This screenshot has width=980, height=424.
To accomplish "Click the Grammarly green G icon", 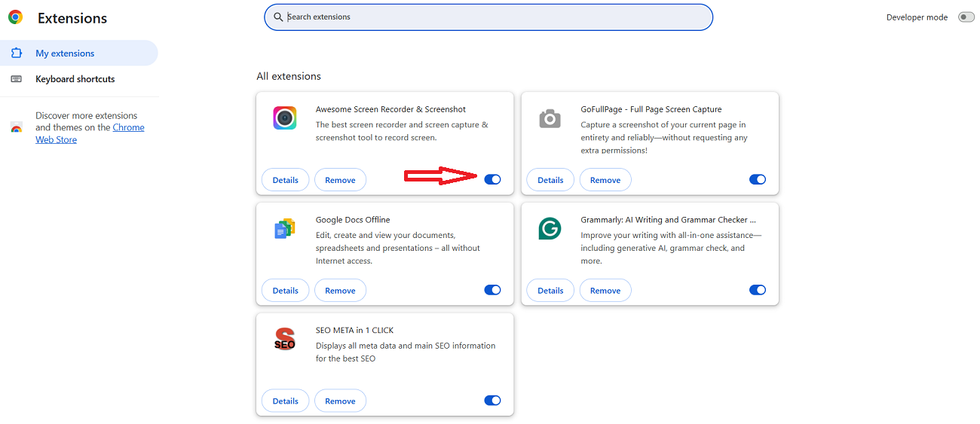I will [x=550, y=228].
